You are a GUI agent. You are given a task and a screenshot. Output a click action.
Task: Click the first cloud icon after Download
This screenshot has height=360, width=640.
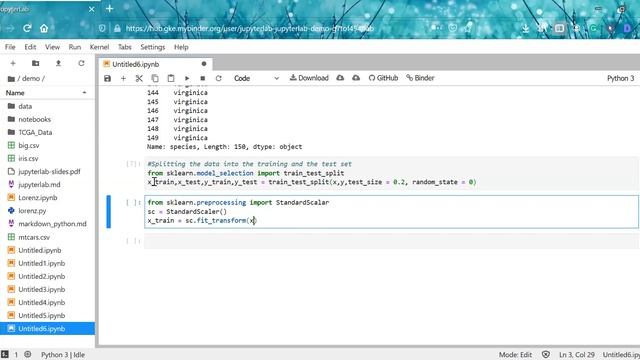click(340, 78)
